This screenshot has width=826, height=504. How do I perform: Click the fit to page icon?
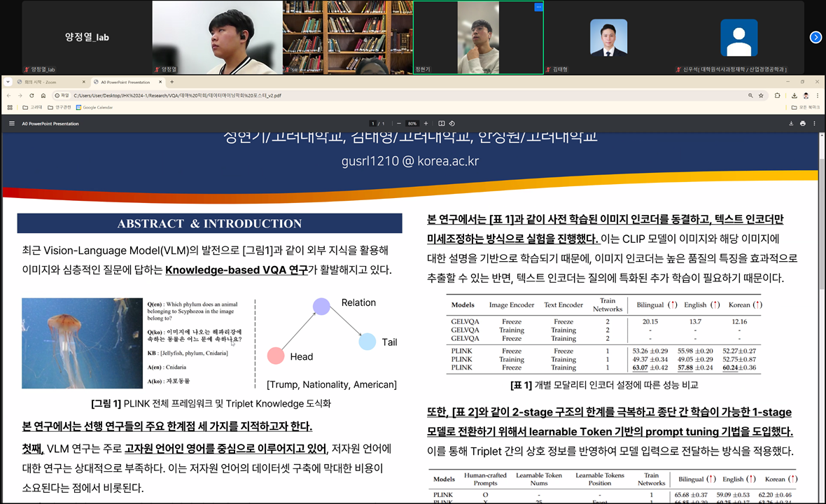tap(442, 124)
